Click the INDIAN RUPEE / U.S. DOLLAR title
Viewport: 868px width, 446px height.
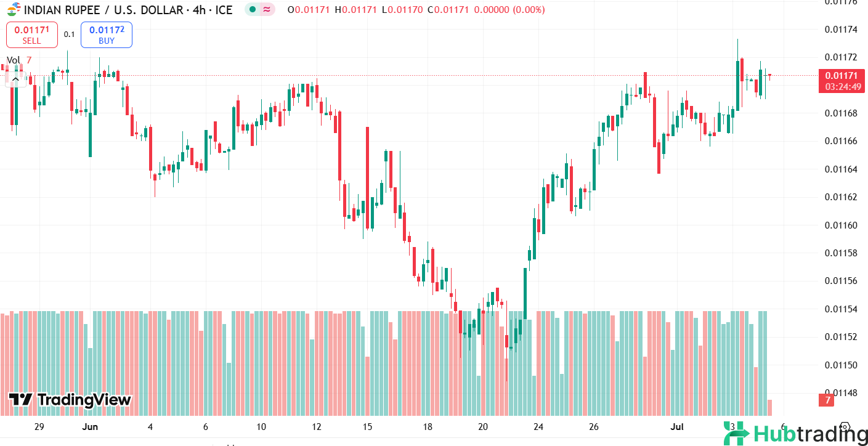(x=103, y=10)
